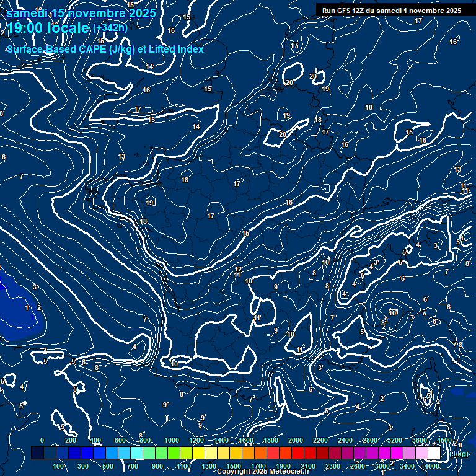Click the '0' legend scale label
This screenshot has height=476, width=476.
coord(42,440)
